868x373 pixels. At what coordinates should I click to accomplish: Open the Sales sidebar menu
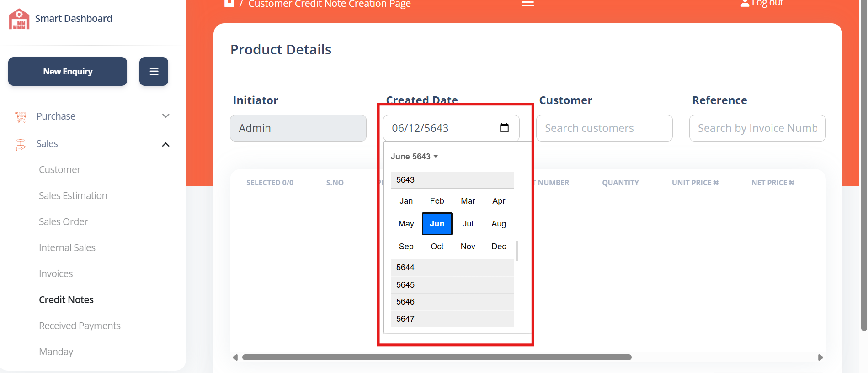[x=47, y=144]
